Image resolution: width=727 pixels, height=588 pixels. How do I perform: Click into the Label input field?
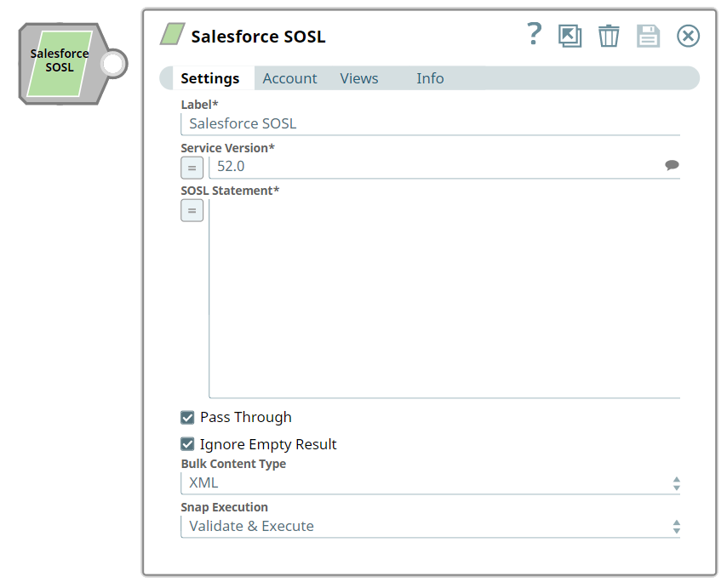(430, 124)
